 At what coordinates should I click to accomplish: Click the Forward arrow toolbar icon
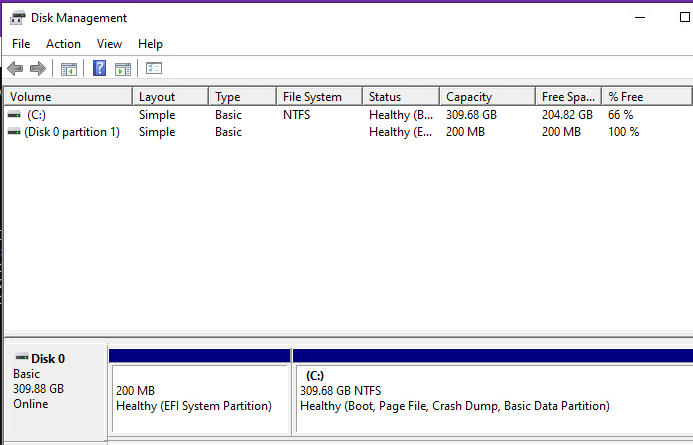[x=38, y=68]
